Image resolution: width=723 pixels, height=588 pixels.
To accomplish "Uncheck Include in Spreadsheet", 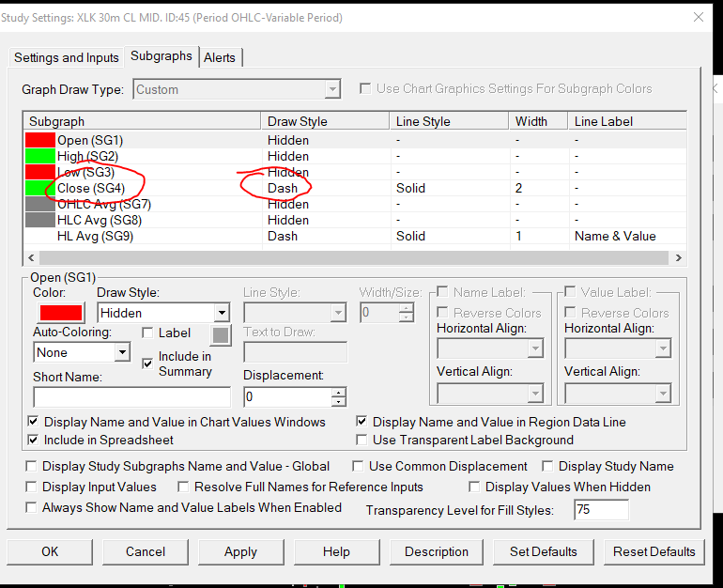I will pyautogui.click(x=33, y=440).
